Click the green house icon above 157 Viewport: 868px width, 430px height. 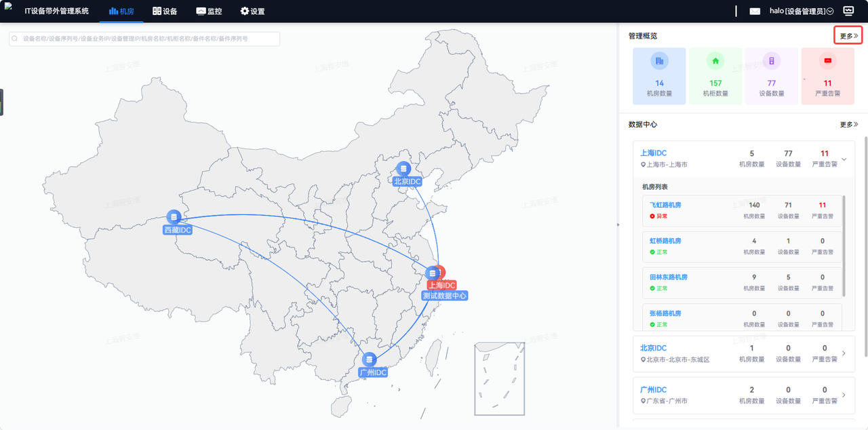(715, 61)
